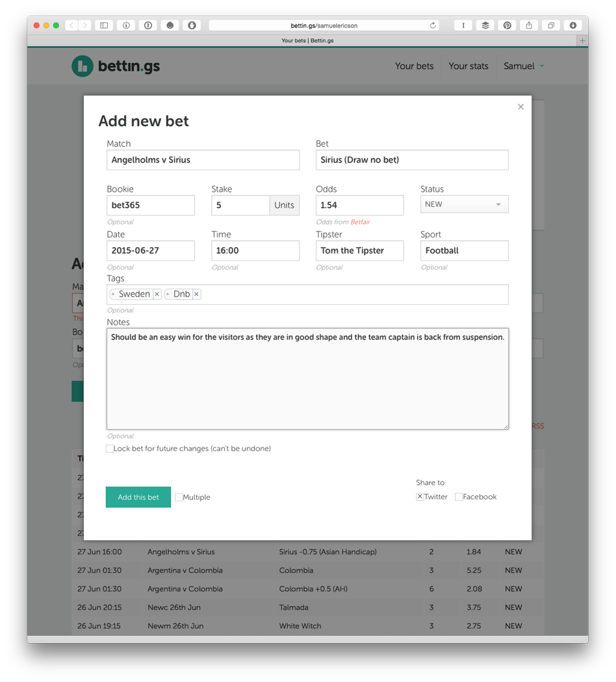The image size is (616, 682).
Task: Click the Pinterest extension icon
Action: [507, 25]
